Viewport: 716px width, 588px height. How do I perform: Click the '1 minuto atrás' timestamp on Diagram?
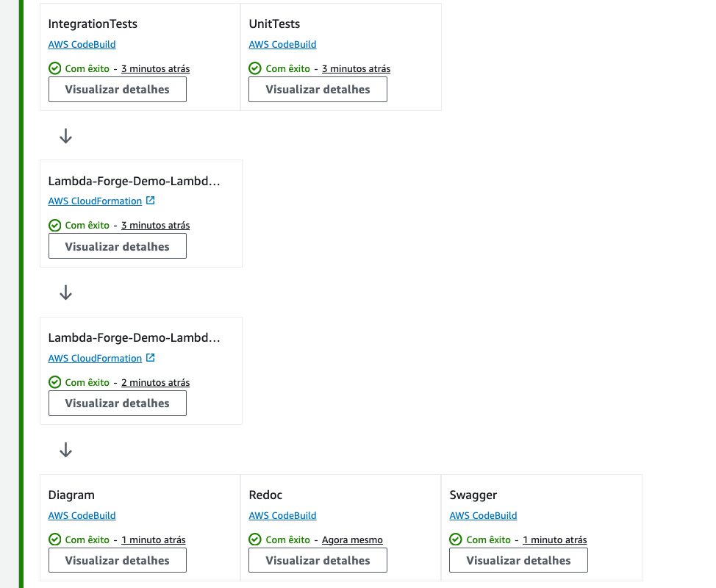click(153, 539)
